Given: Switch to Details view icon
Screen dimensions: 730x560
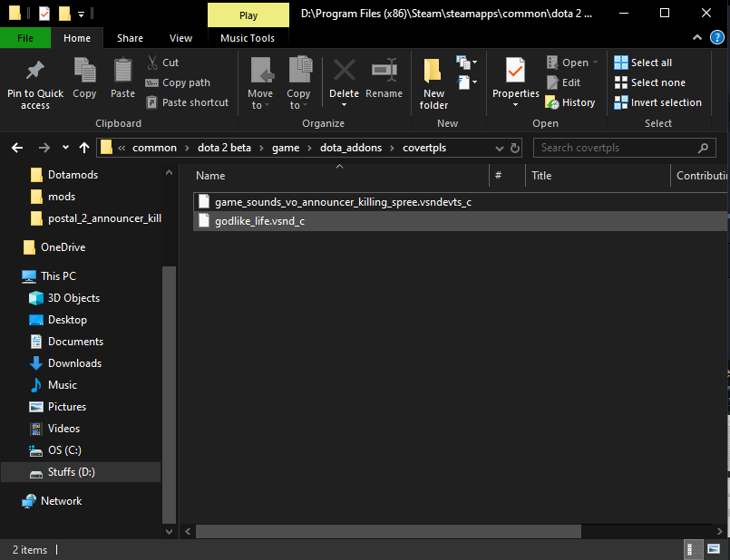Looking at the screenshot, I should click(x=694, y=549).
